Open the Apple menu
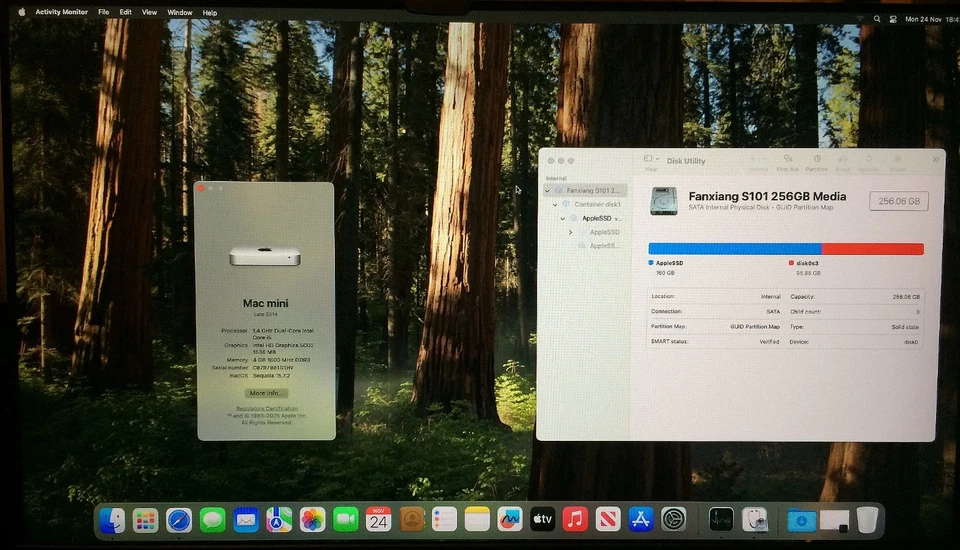 tap(22, 12)
